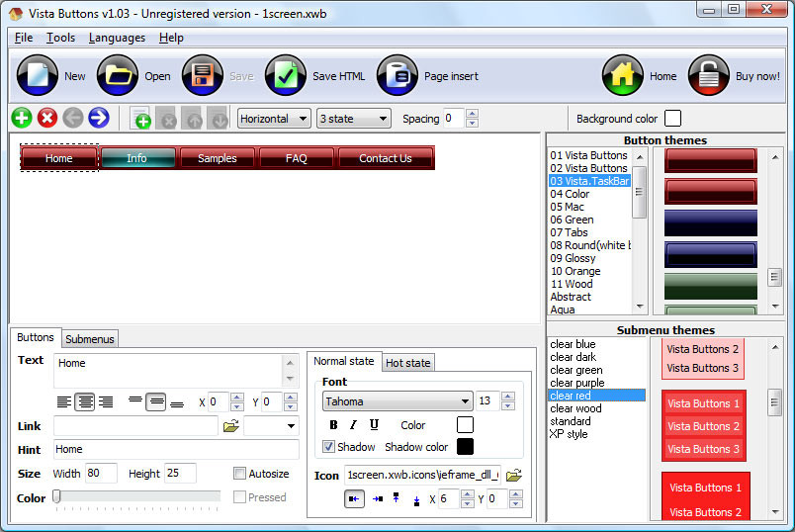Go to Home via house icon
The image size is (795, 532).
tap(623, 75)
